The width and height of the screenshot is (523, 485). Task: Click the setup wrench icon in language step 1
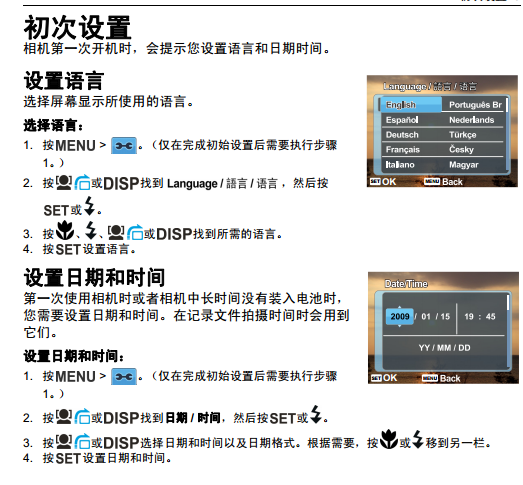[124, 145]
